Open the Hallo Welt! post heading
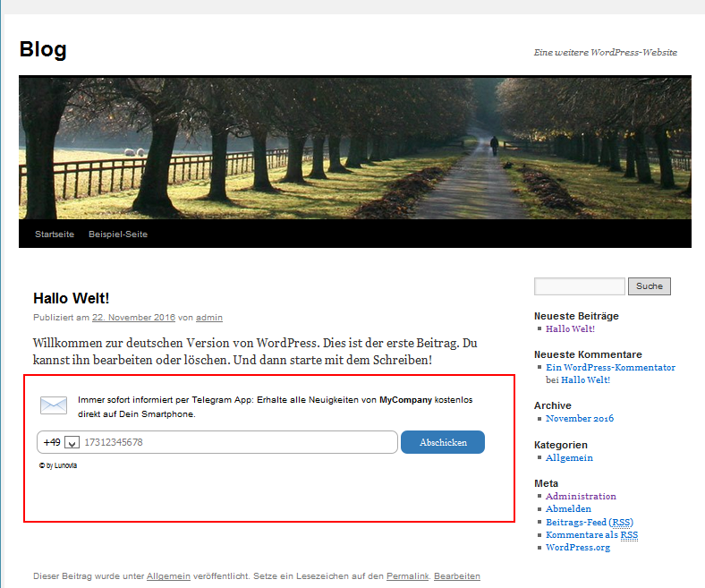Screen dimensions: 705x588 pos(72,298)
